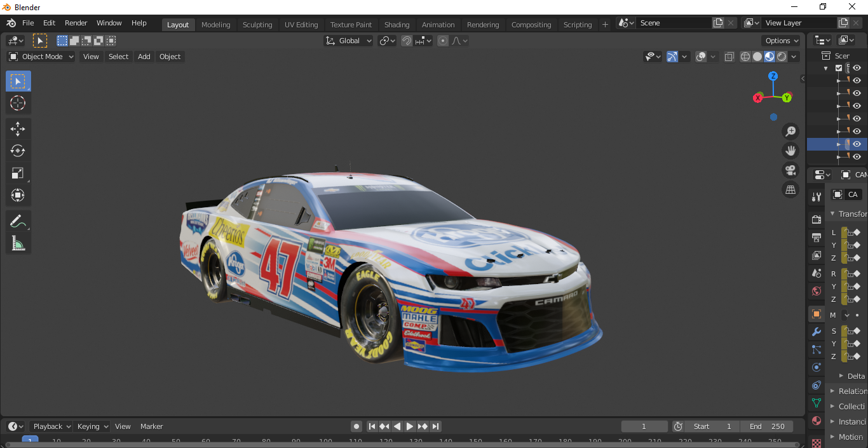Click the green Y axis gizmo ball
This screenshot has height=448, width=868.
(x=787, y=98)
